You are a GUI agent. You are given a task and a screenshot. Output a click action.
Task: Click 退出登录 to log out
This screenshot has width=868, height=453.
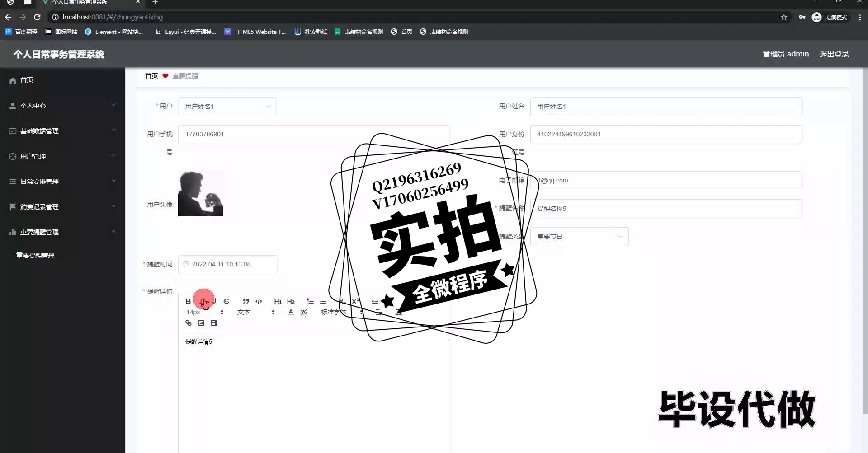[x=834, y=54]
